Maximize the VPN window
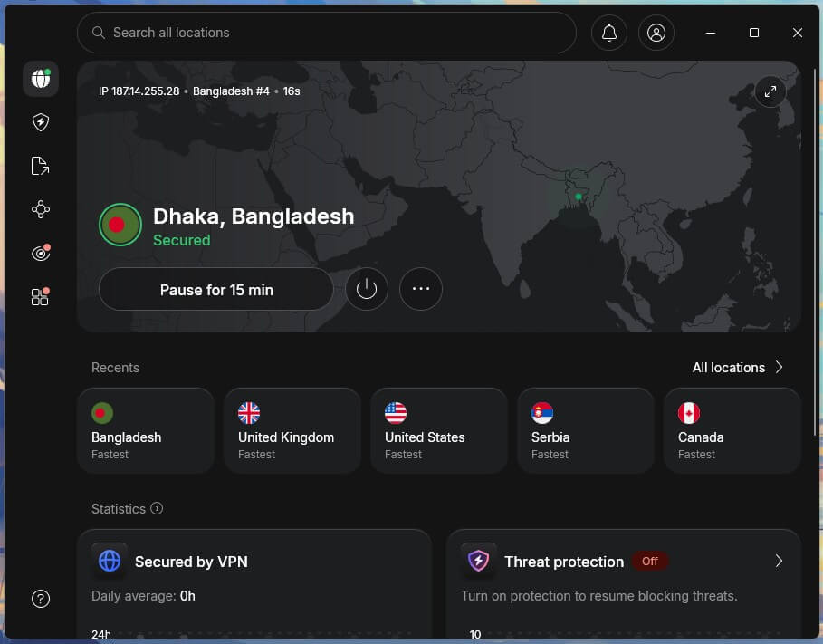823x644 pixels. (x=753, y=33)
